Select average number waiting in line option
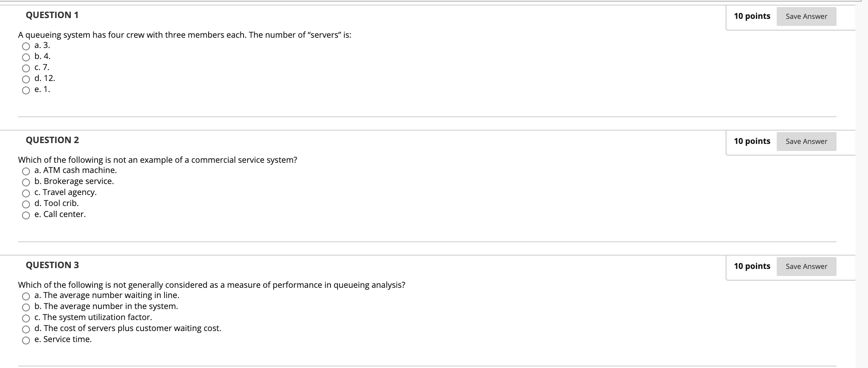Image resolution: width=868 pixels, height=368 pixels. click(x=25, y=295)
